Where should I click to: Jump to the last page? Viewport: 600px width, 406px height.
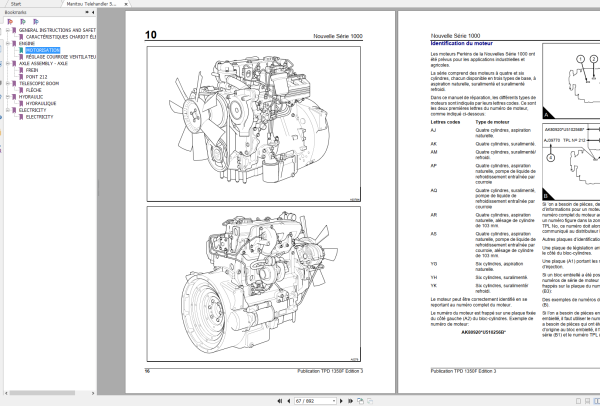[350, 401]
